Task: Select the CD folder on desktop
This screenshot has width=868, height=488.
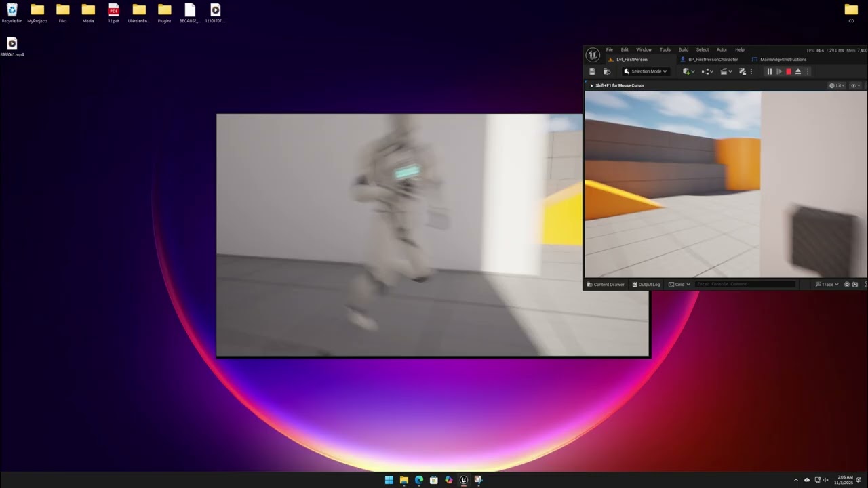Action: (851, 13)
